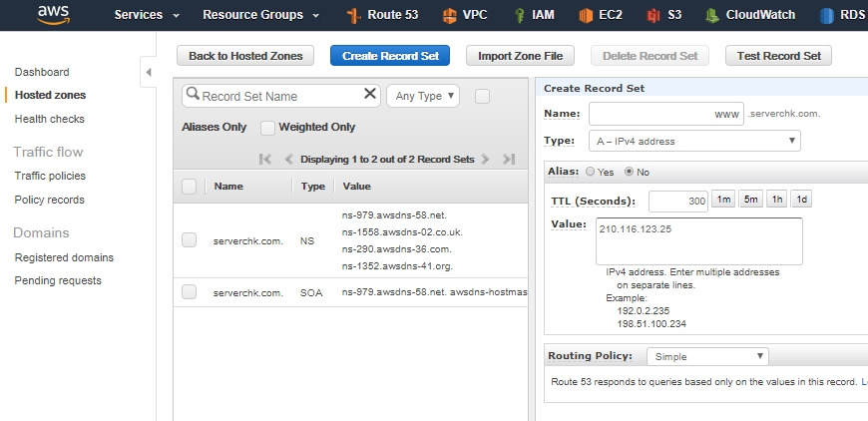Check the serverchk.com NS record checkbox
The image size is (868, 421).
190,240
